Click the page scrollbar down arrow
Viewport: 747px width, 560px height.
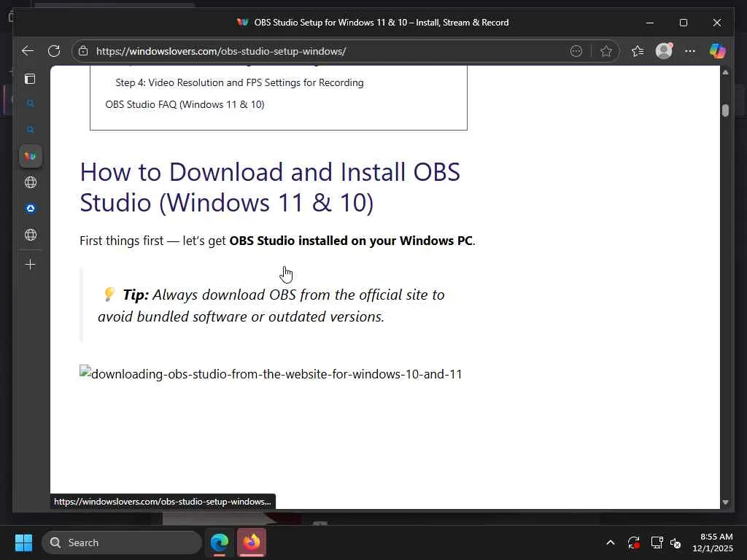725,502
